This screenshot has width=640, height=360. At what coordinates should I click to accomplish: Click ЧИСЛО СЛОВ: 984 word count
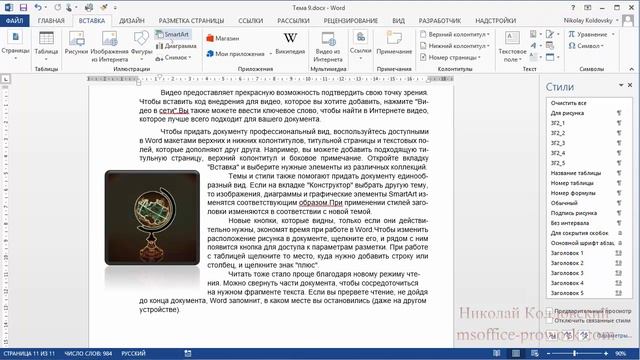[88, 353]
